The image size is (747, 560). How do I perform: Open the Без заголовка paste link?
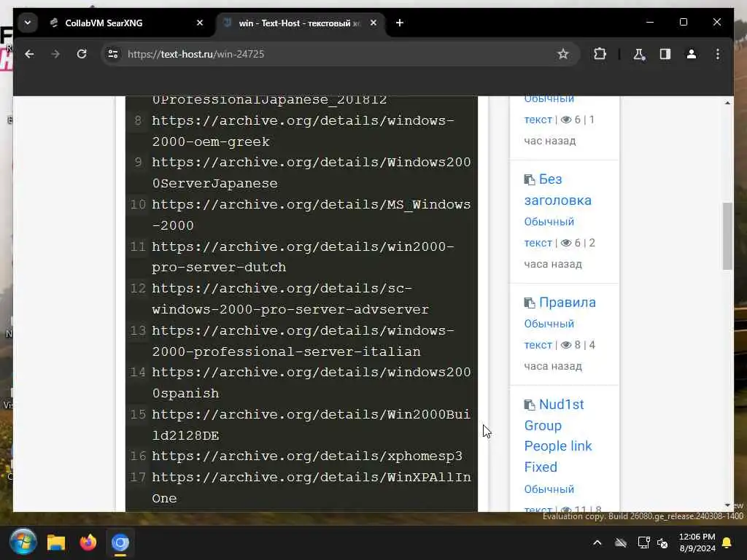[x=558, y=190]
